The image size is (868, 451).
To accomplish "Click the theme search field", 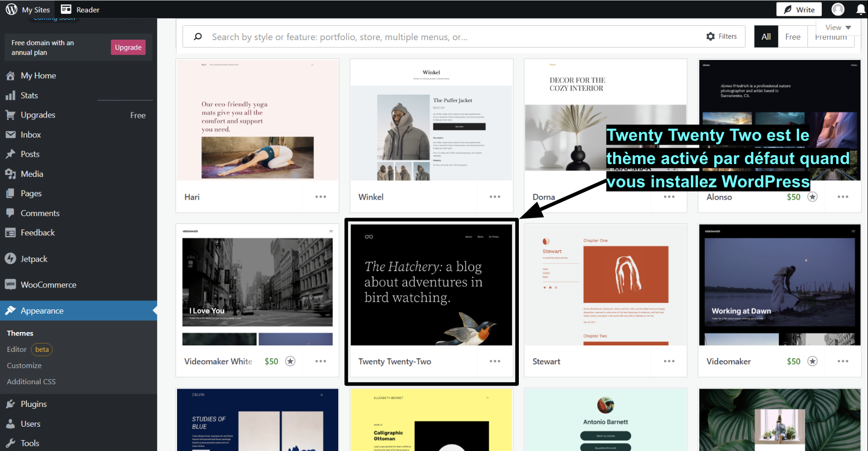I will [x=446, y=37].
